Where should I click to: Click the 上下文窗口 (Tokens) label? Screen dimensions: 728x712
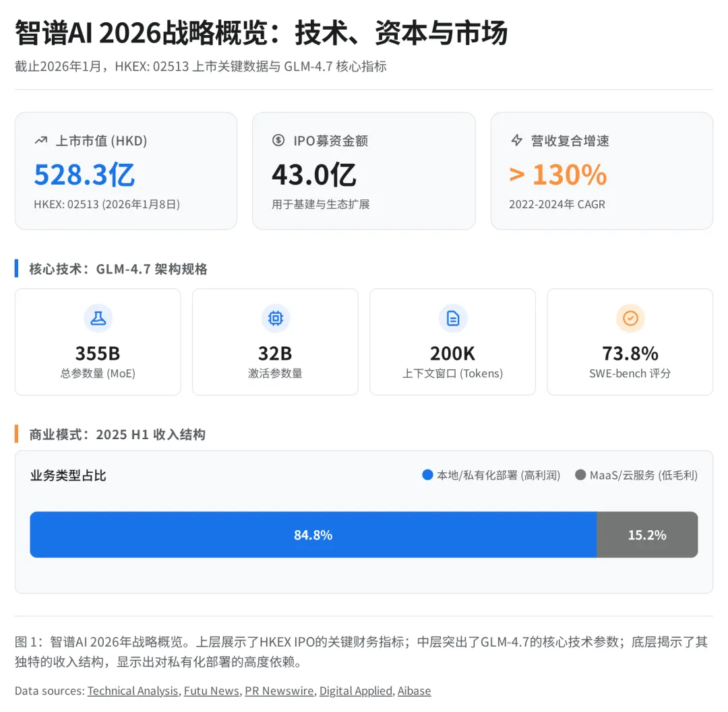(453, 373)
